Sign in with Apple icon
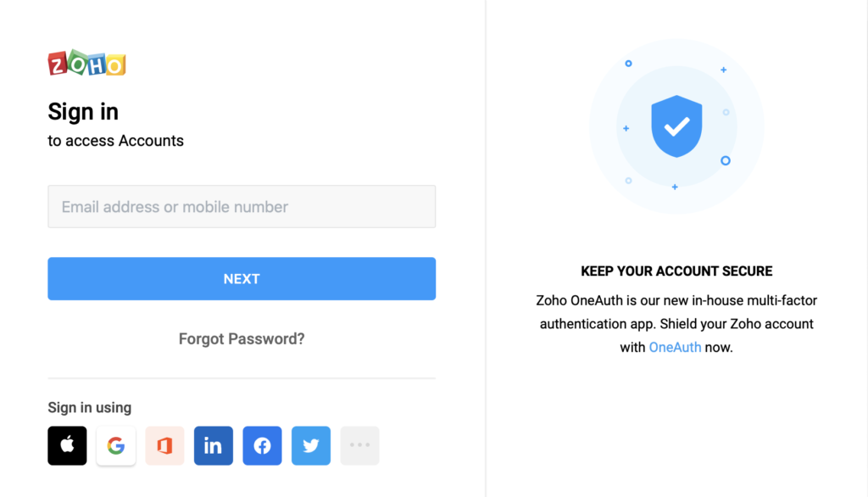 (x=67, y=445)
